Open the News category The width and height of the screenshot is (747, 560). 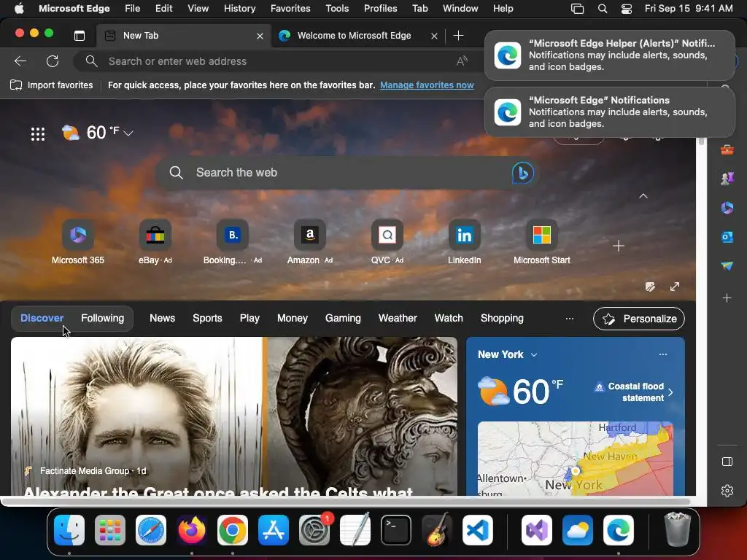(163, 318)
